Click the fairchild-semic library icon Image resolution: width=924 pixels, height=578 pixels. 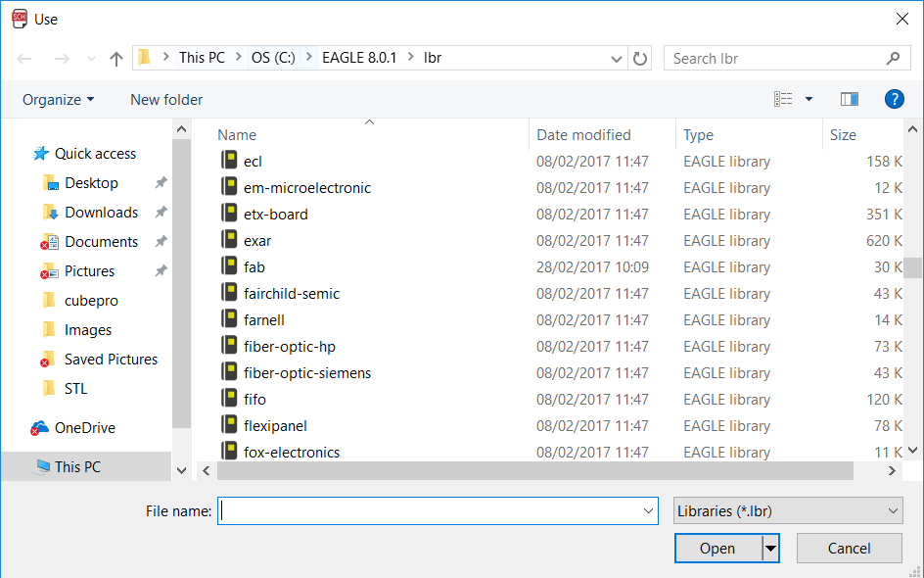[229, 293]
